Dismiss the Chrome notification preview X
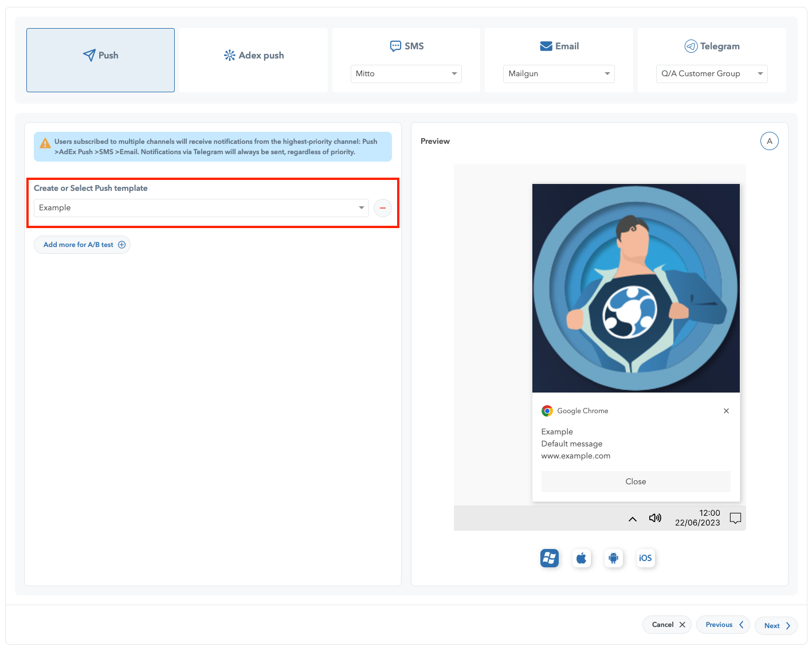The image size is (812, 651). tap(726, 411)
